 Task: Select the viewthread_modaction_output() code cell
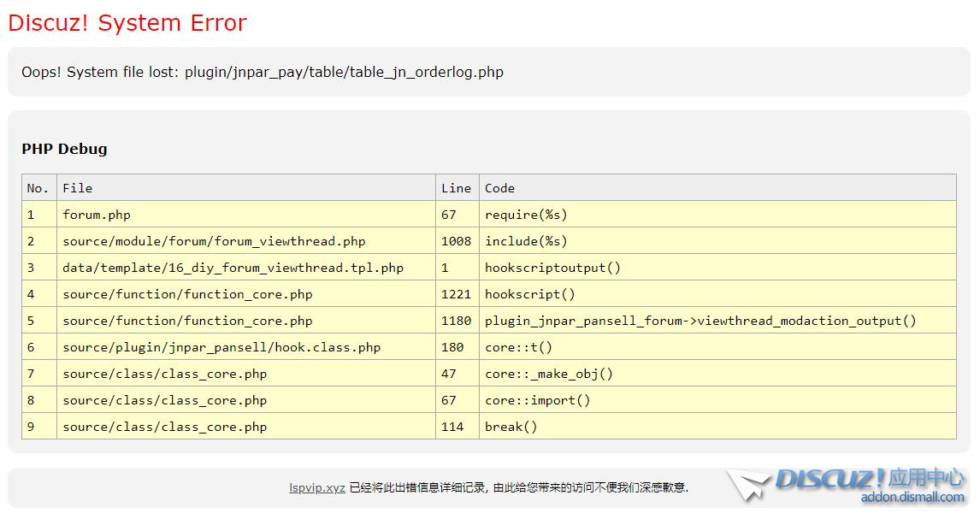tap(700, 321)
